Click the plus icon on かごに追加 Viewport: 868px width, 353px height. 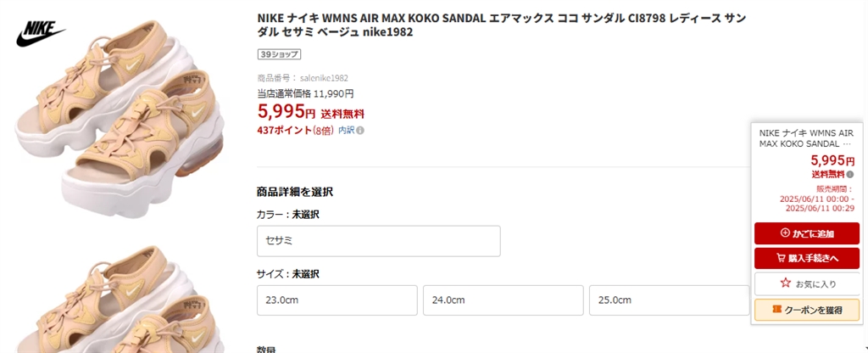[x=784, y=233]
